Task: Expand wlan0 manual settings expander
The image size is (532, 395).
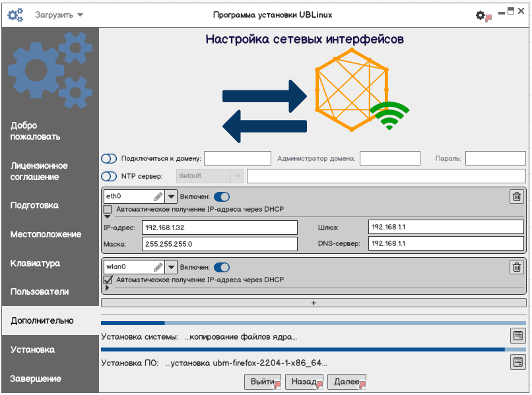Action: pos(107,288)
